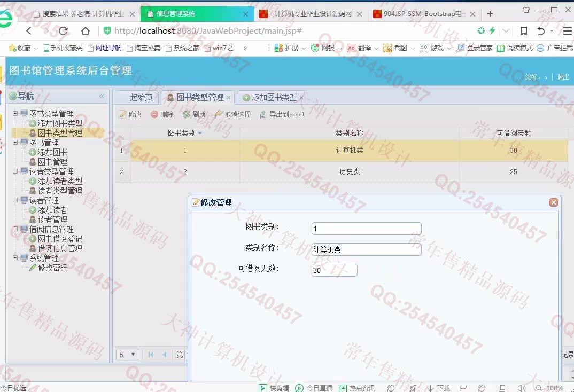Click the 退出 logout link
The image size is (574, 392).
pos(563,77)
